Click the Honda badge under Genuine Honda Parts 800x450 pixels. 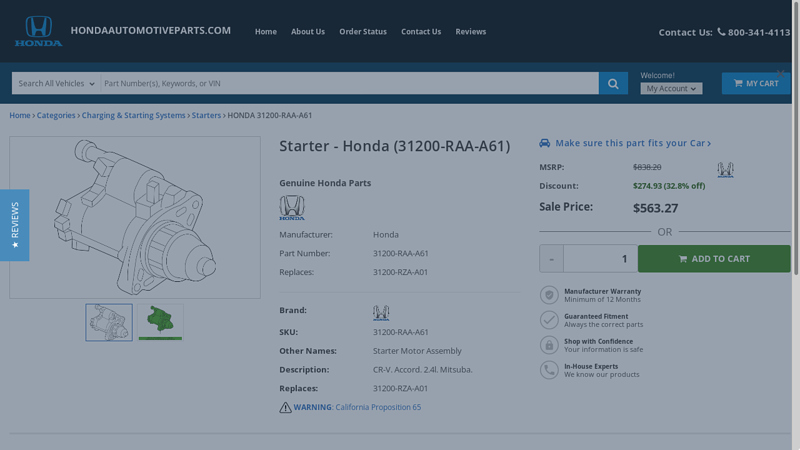(x=292, y=208)
